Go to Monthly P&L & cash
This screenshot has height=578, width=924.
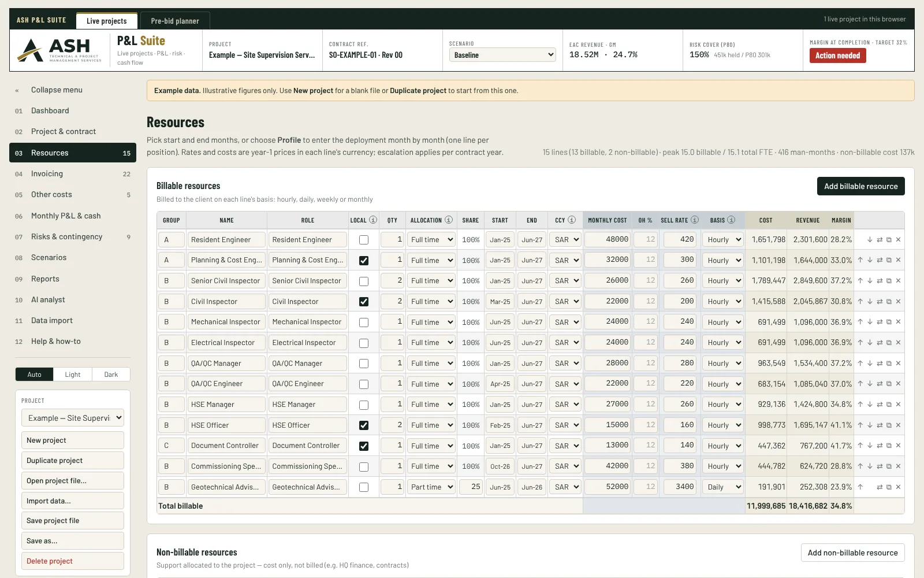[73, 216]
